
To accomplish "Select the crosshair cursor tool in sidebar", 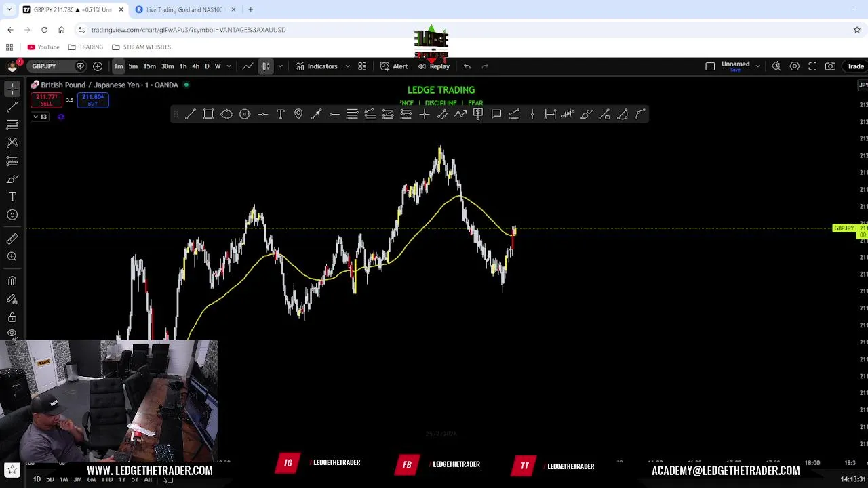I will pos(12,89).
